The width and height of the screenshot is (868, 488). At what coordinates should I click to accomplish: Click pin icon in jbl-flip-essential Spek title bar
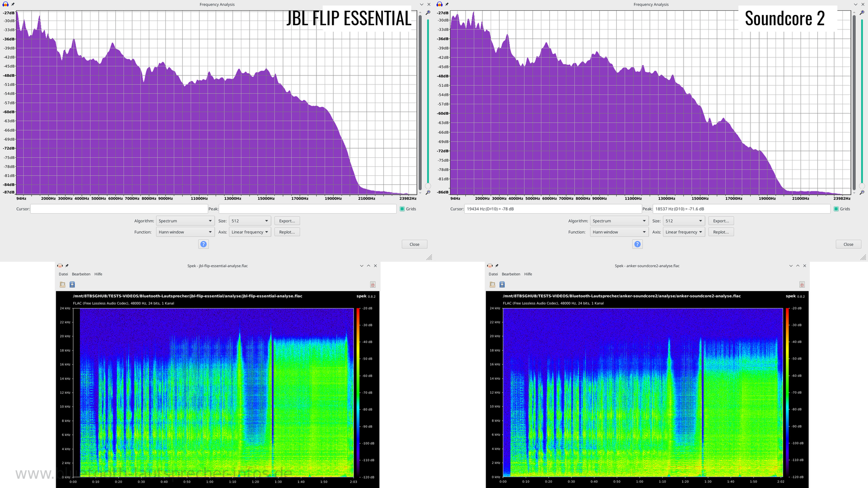click(67, 266)
